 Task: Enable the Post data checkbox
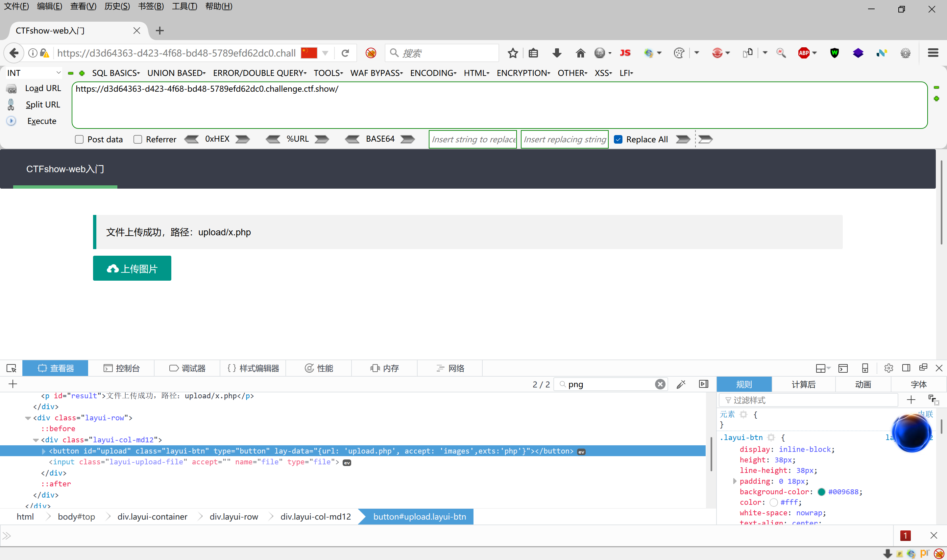(79, 139)
